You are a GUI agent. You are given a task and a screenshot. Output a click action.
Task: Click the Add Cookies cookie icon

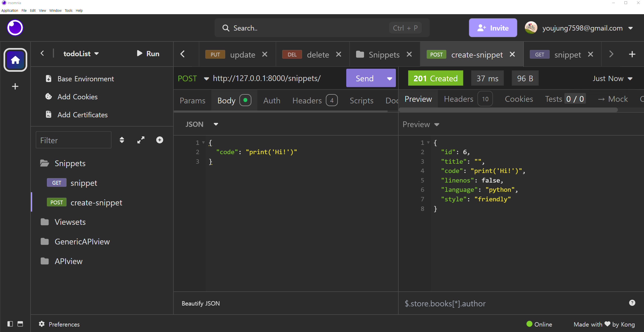[49, 97]
